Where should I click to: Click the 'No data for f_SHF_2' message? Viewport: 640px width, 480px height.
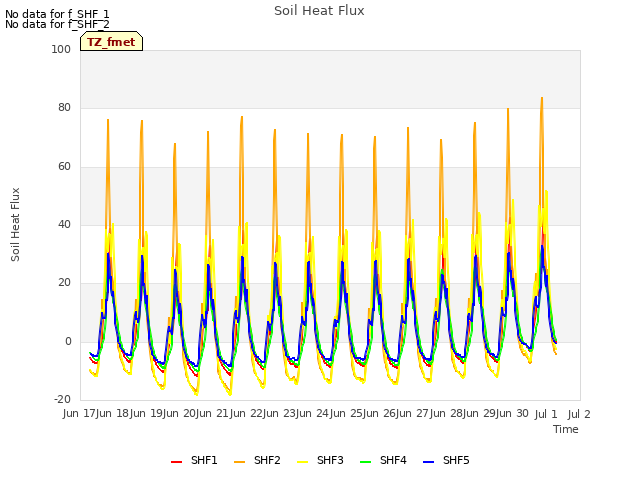57,24
